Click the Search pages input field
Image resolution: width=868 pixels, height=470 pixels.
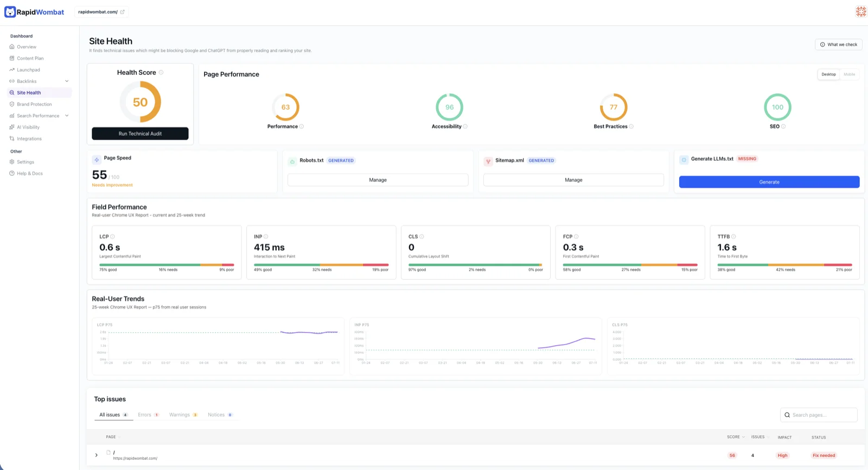819,415
